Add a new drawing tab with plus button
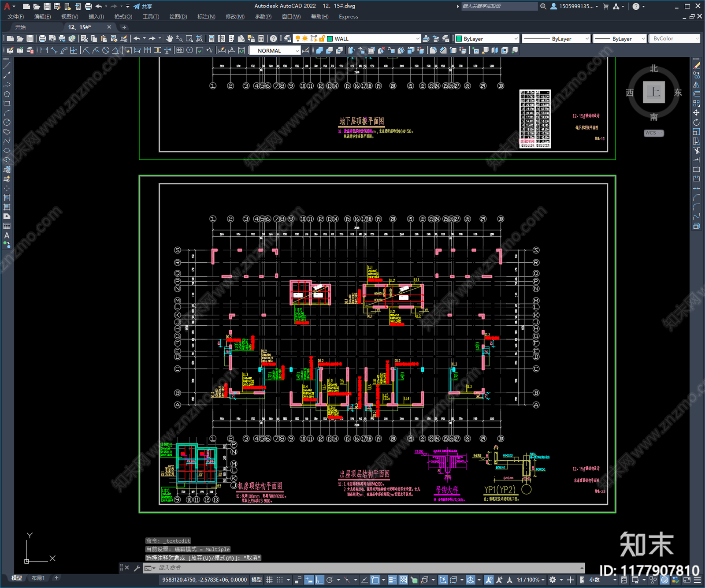This screenshot has height=588, width=705. click(x=124, y=27)
